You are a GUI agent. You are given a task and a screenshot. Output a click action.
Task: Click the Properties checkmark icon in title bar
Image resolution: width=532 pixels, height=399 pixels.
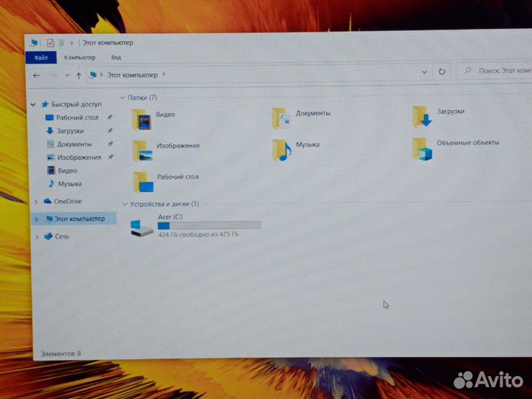(50, 43)
